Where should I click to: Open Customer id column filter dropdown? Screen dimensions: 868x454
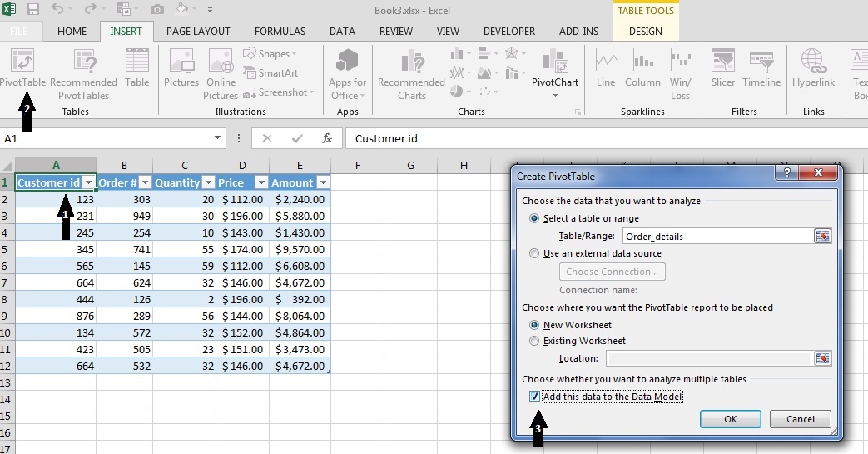pos(88,182)
